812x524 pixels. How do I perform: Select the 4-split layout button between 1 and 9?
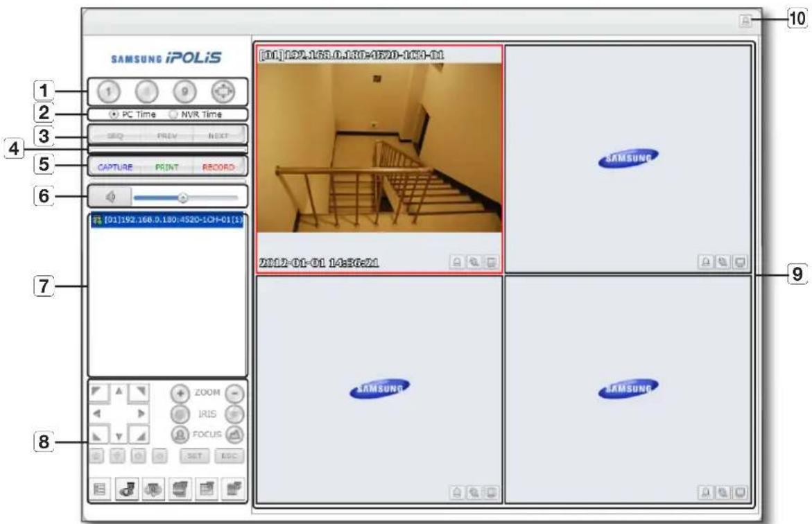(146, 92)
